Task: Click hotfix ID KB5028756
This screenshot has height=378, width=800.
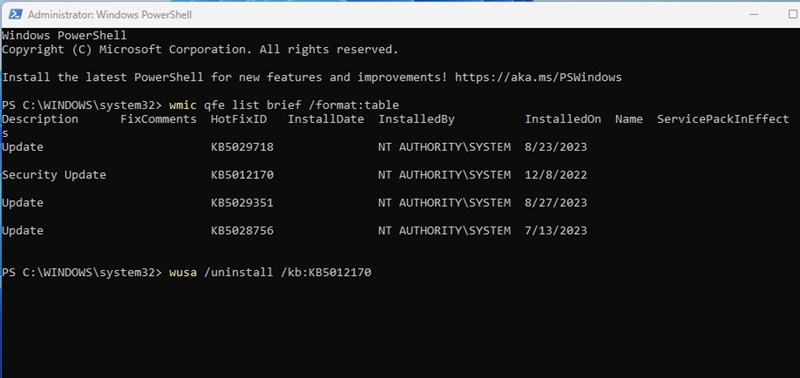Action: (x=242, y=231)
